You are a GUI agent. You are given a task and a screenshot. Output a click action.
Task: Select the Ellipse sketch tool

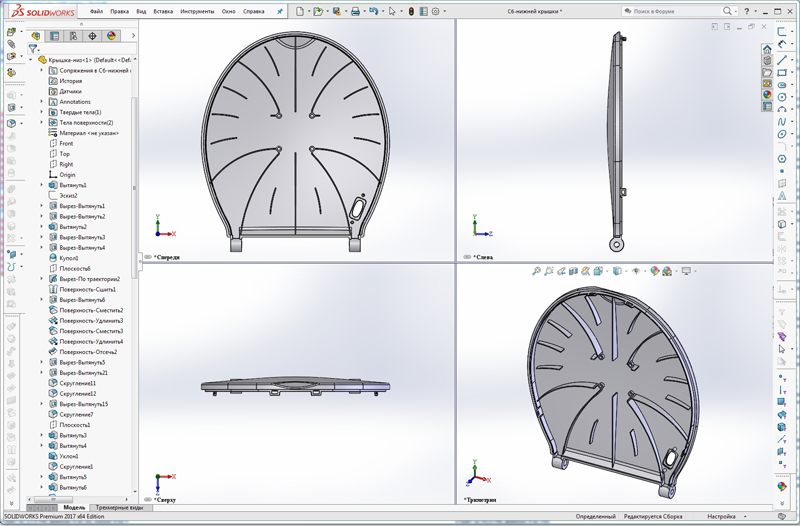(782, 134)
